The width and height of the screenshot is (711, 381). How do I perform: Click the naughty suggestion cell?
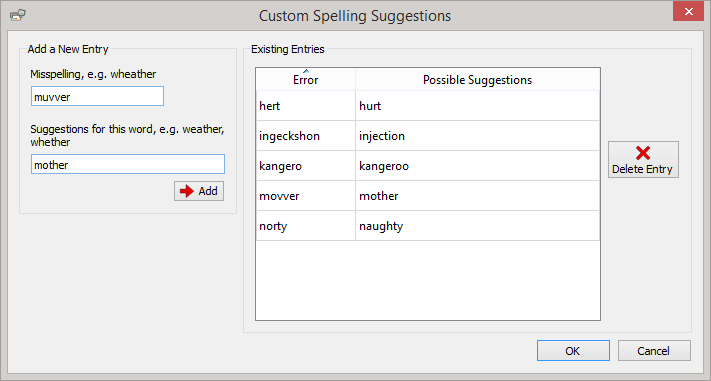point(477,225)
